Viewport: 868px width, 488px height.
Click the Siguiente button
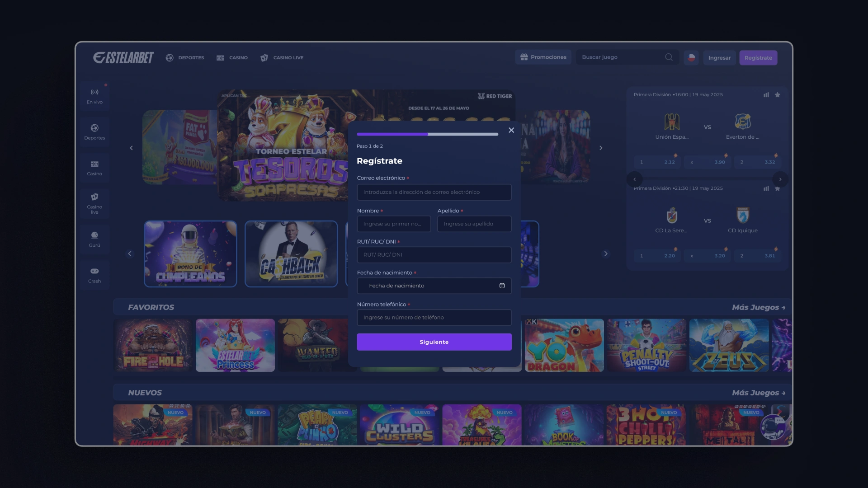coord(434,342)
